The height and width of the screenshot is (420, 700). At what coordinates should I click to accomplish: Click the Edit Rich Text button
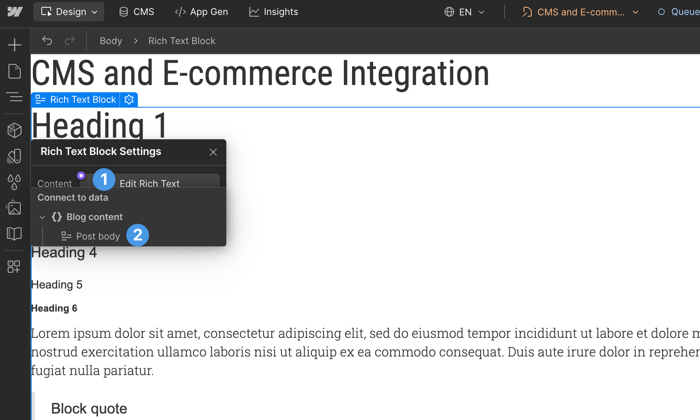[x=150, y=183]
